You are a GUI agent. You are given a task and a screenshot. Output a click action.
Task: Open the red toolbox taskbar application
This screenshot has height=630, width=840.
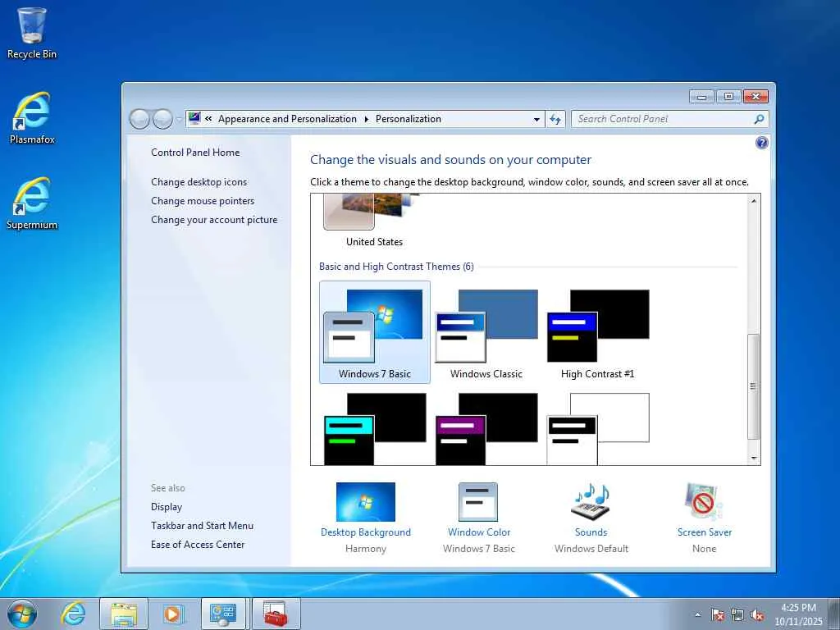click(x=276, y=614)
